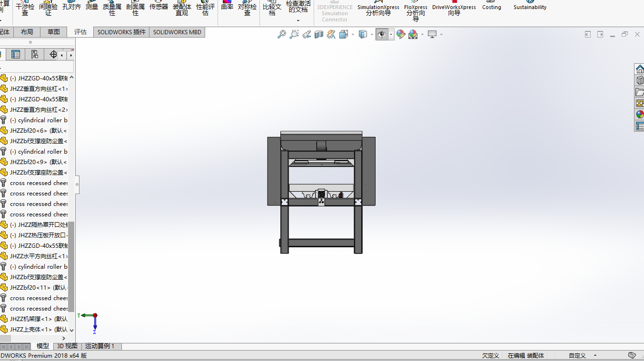
Task: Switch to PropertyManager tab icon
Action: 16,54
